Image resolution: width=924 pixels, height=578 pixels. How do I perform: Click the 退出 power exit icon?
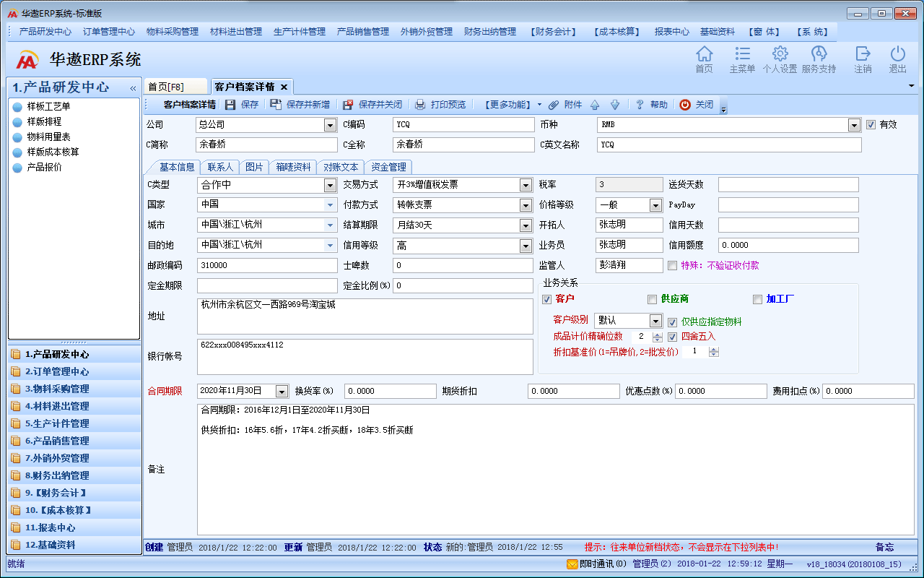pos(897,53)
